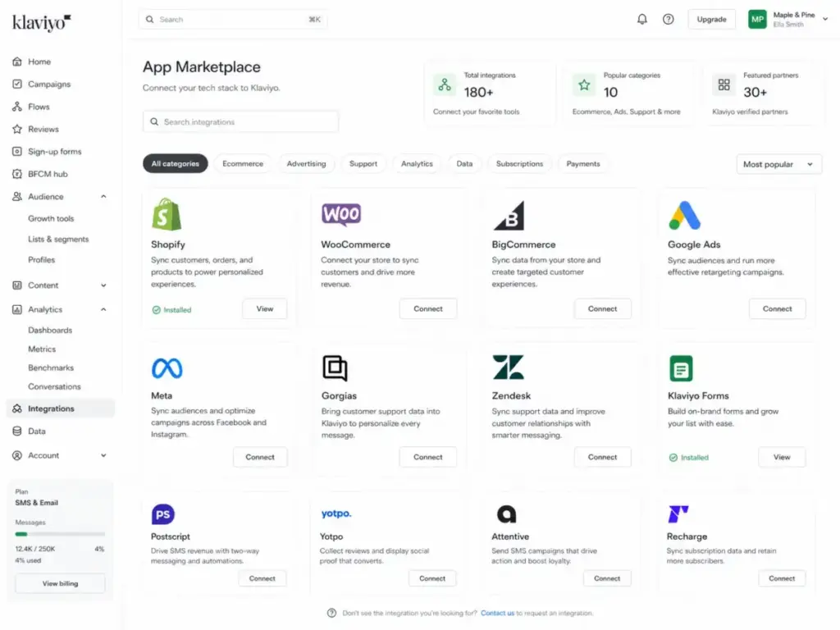Image resolution: width=840 pixels, height=630 pixels.
Task: Open Metrics under Analytics
Action: click(x=42, y=349)
